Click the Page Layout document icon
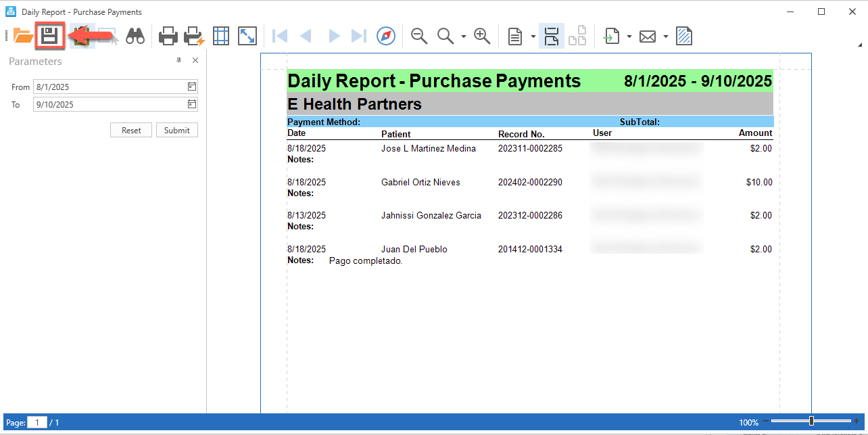The width and height of the screenshot is (868, 435). (515, 36)
